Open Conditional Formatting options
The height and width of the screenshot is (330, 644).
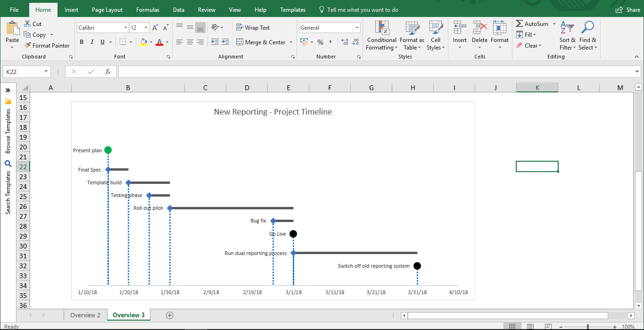pos(381,35)
